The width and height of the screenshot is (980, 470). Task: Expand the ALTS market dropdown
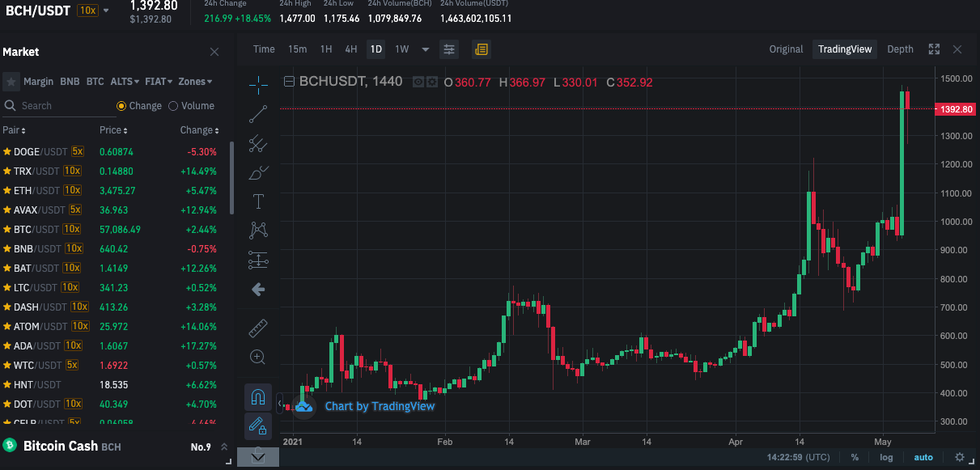(x=125, y=82)
